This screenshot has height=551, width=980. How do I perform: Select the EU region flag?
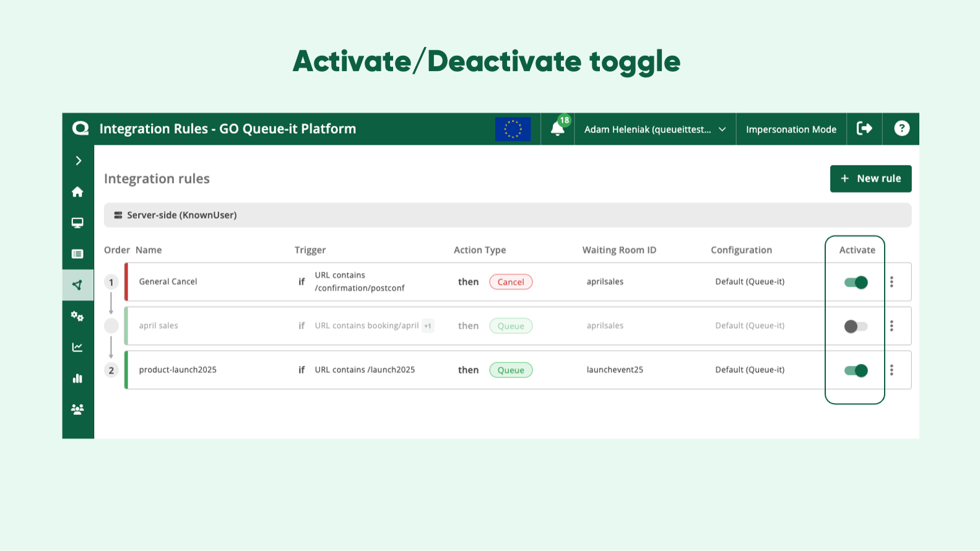point(513,129)
